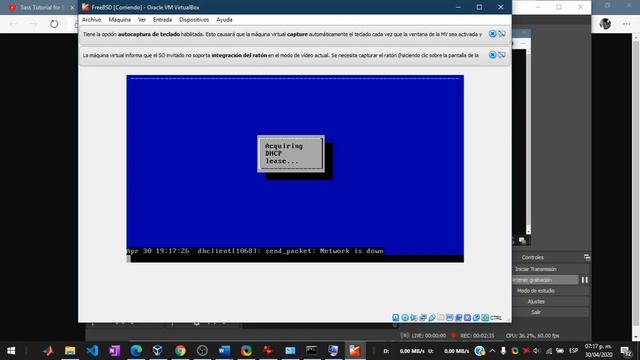
Task: Open the browser three-dot settings menu
Action: (x=627, y=24)
